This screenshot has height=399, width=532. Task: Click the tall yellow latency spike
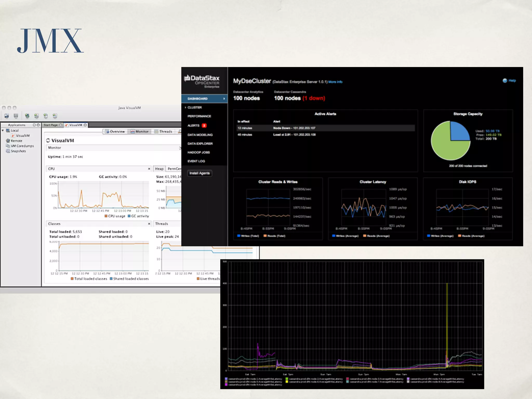[x=447, y=325]
